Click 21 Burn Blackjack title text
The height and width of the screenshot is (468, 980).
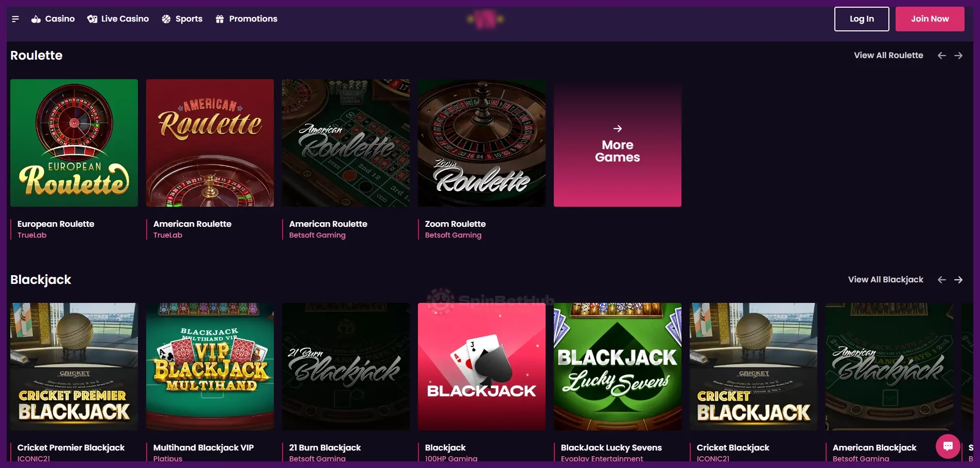325,447
